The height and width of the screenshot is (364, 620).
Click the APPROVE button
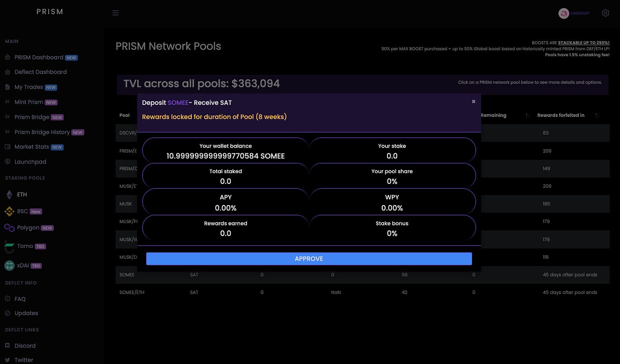click(309, 259)
